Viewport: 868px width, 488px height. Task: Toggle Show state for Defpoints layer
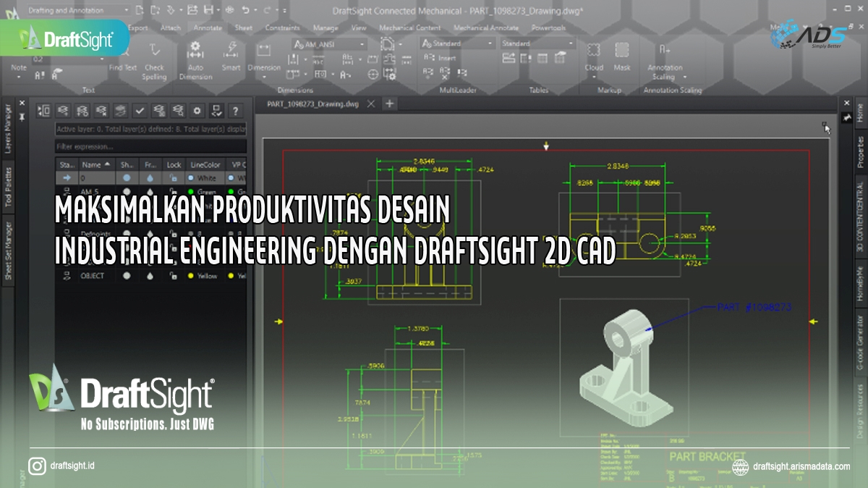pyautogui.click(x=127, y=232)
